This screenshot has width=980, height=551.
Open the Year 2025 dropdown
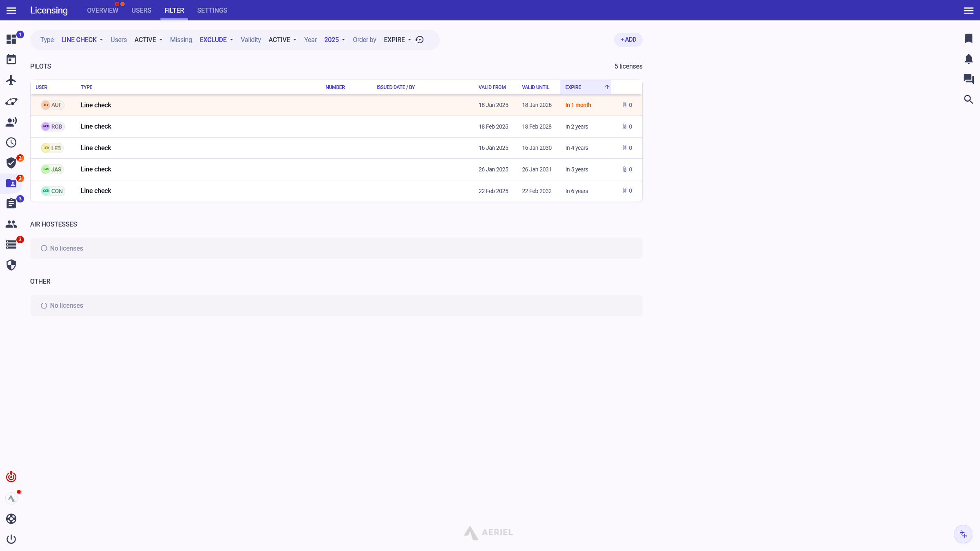pos(334,40)
